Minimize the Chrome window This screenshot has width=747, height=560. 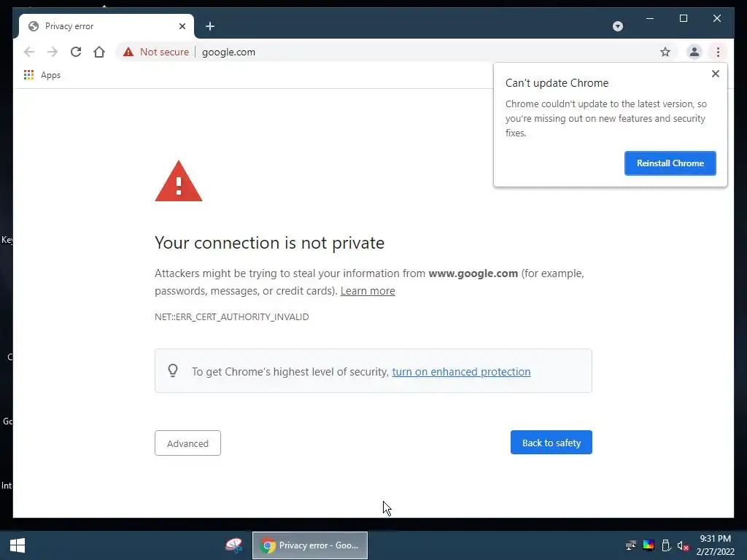coord(650,18)
